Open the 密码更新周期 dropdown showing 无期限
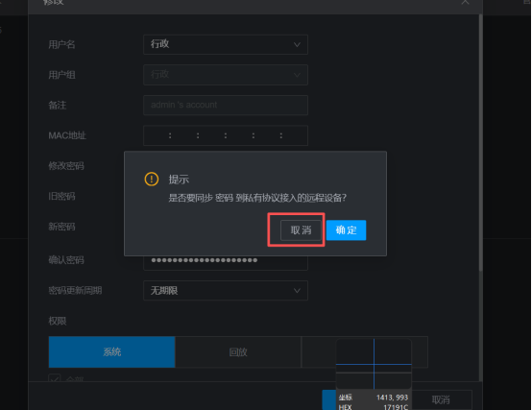 pyautogui.click(x=226, y=291)
